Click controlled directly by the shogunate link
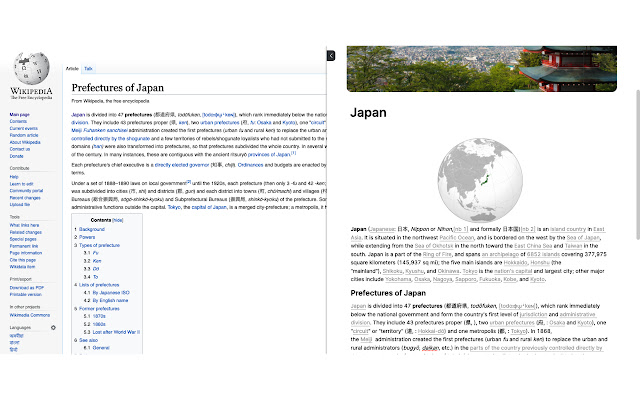640x400 pixels. click(111, 138)
